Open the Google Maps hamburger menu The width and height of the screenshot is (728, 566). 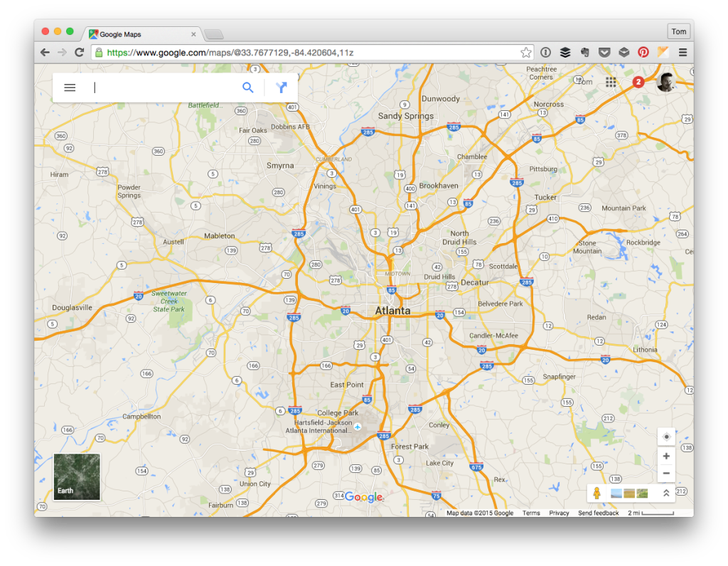(69, 87)
